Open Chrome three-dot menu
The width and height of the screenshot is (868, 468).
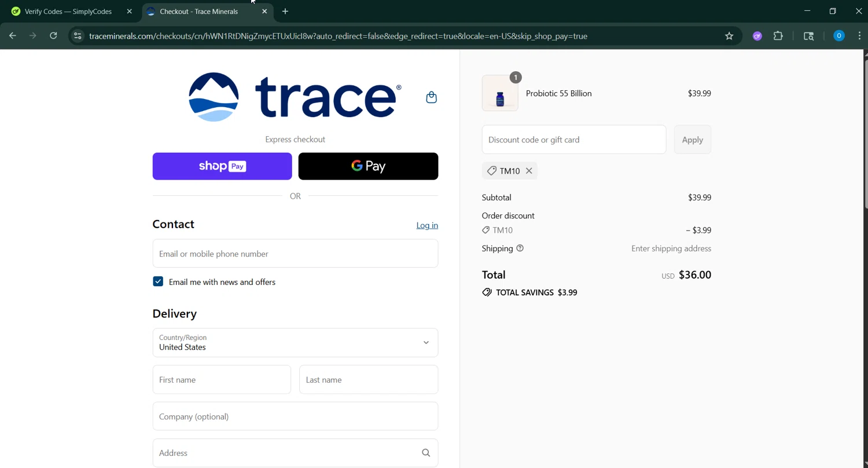859,36
